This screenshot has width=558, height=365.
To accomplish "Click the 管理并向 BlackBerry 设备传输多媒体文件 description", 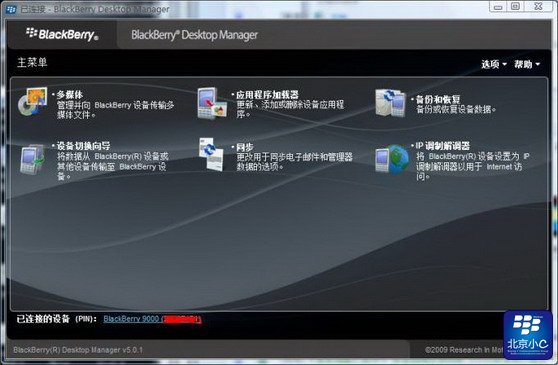I will (115, 110).
